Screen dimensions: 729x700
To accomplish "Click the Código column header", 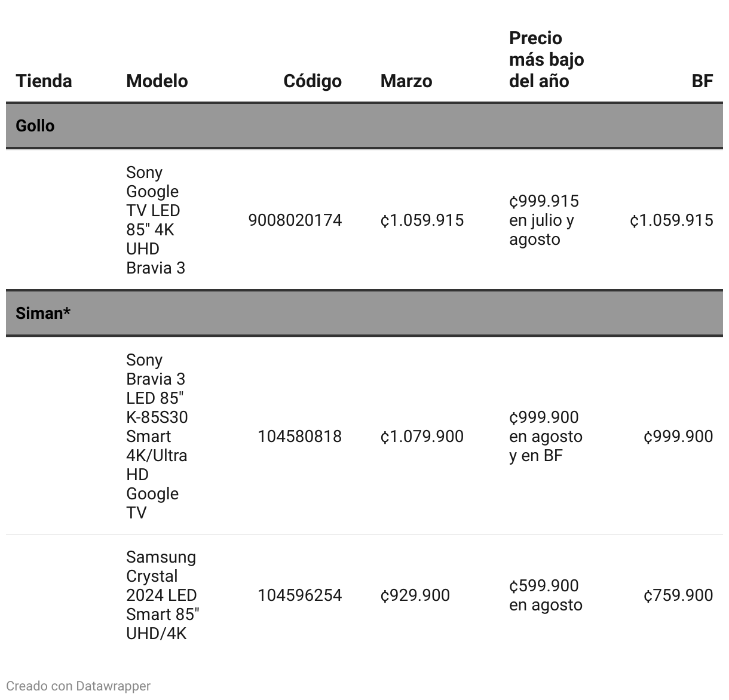I will (x=312, y=81).
